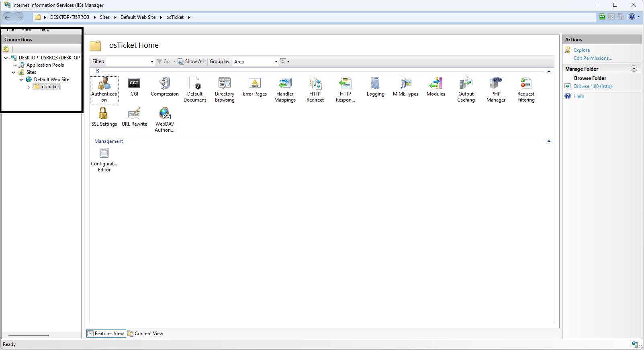Open Output Caching feature
The height and width of the screenshot is (350, 644).
pyautogui.click(x=466, y=90)
